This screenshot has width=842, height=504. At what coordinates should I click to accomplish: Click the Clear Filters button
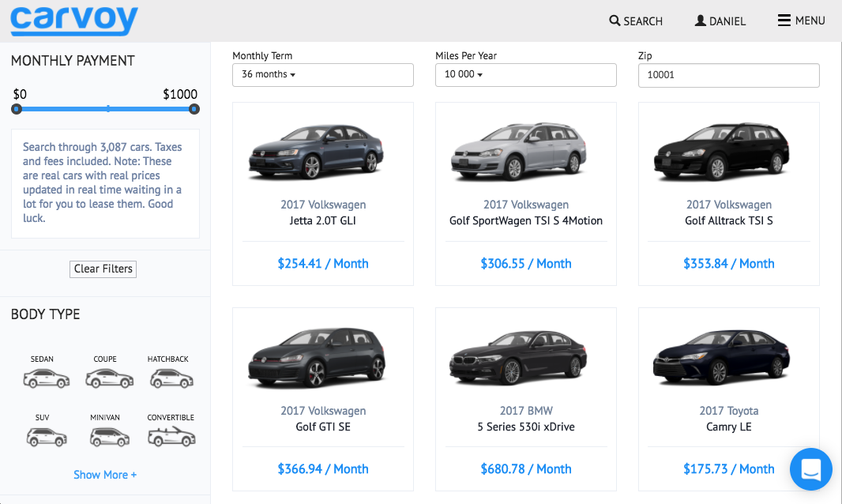coord(103,269)
